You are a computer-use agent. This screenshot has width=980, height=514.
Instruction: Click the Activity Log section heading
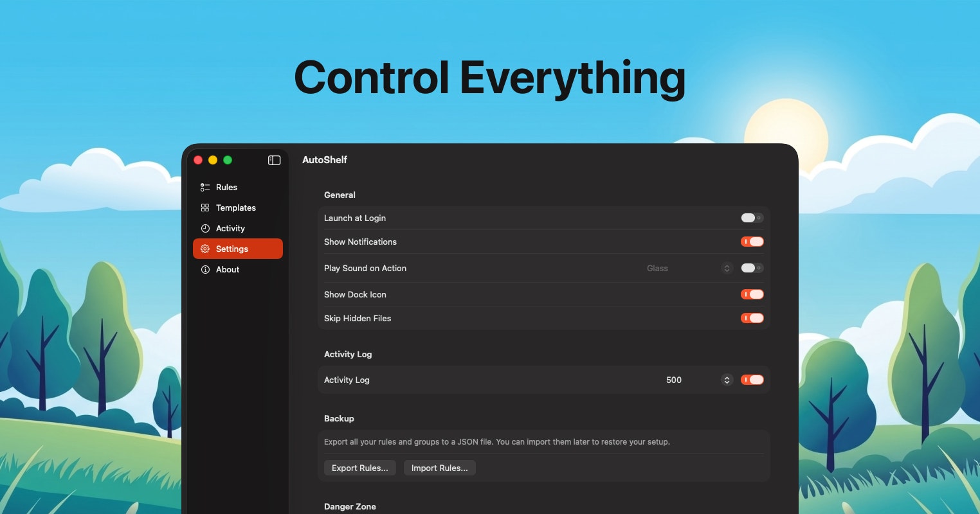pos(348,354)
